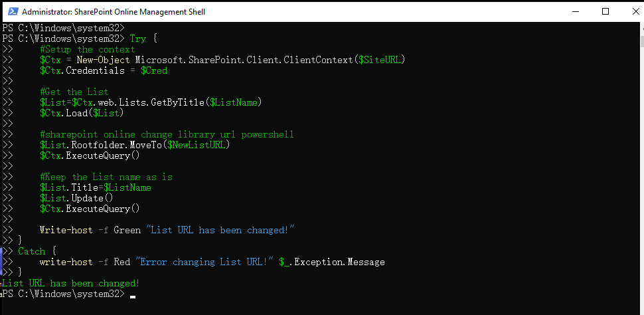Click the "$Ctx.Credentials" text
This screenshot has height=315, width=644.
82,70
